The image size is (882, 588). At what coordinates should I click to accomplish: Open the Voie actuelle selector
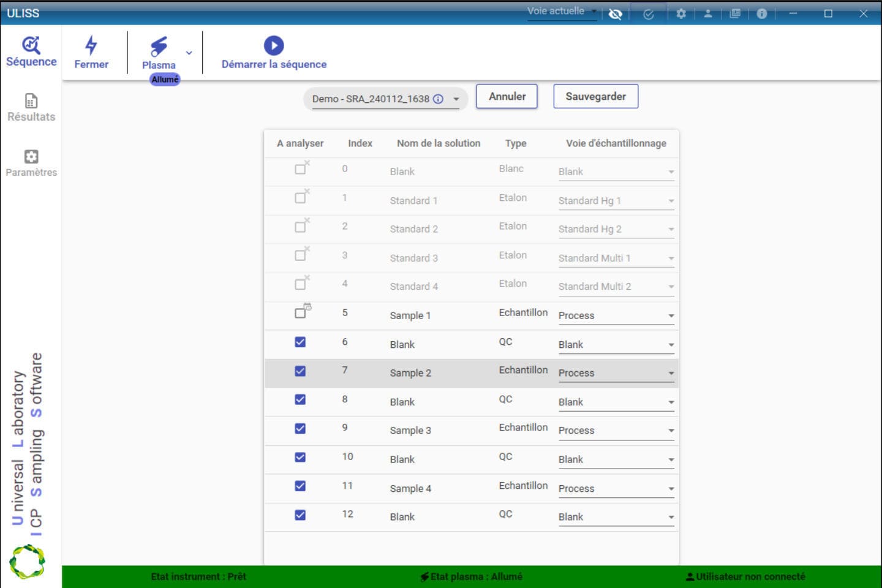(x=561, y=11)
